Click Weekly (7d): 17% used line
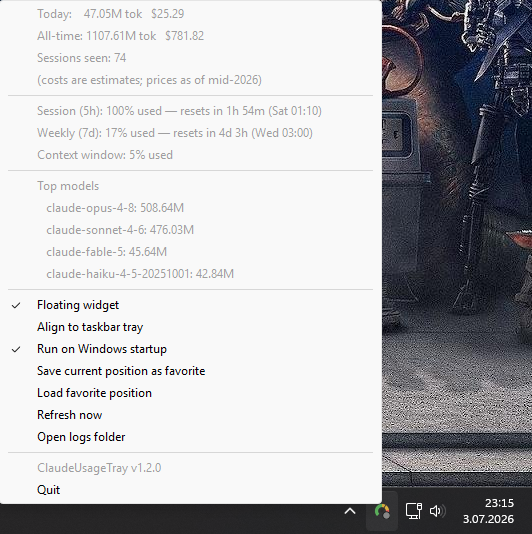532x534 pixels. [x=191, y=133]
